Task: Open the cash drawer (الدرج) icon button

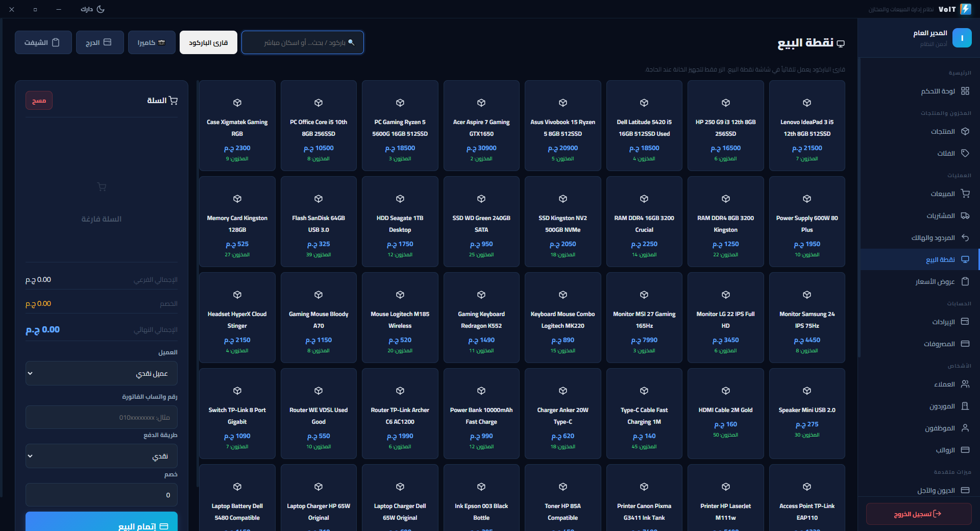Action: coord(100,42)
